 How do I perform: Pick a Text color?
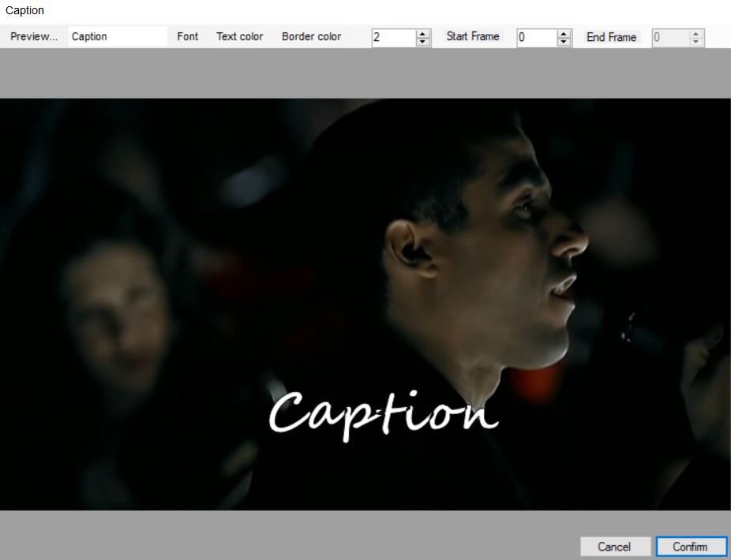click(x=240, y=36)
